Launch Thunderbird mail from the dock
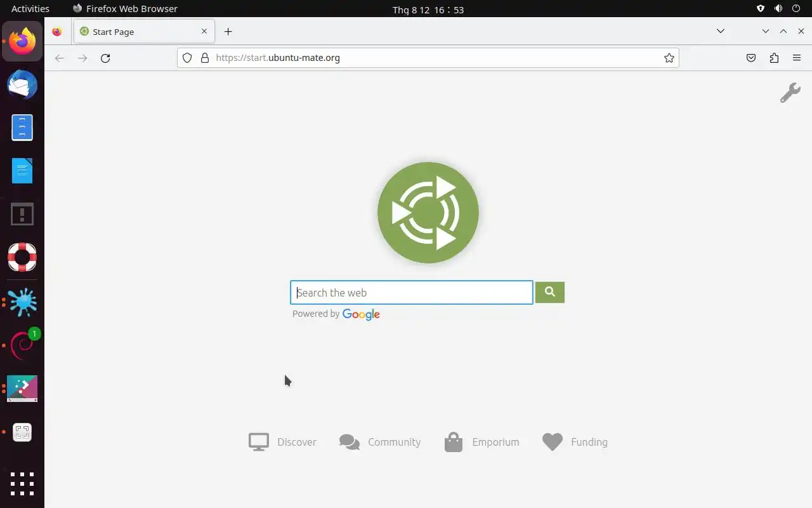The height and width of the screenshot is (508, 812). tap(22, 85)
